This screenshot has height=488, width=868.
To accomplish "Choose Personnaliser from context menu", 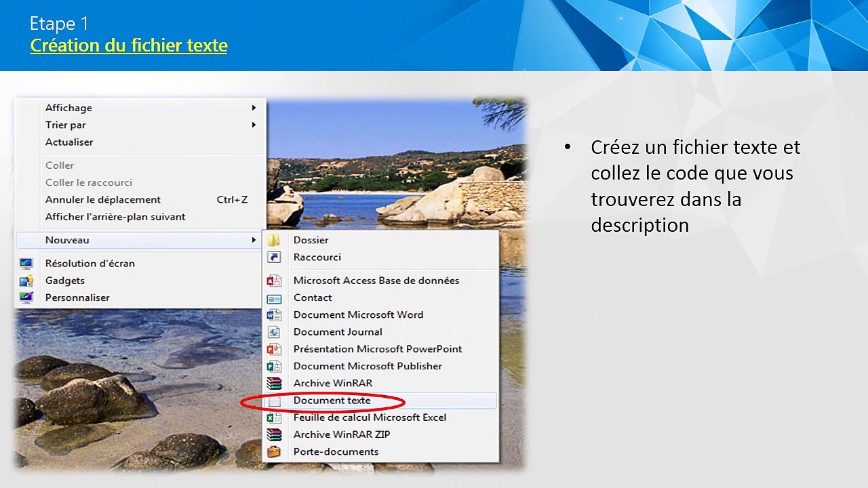I will [140, 298].
